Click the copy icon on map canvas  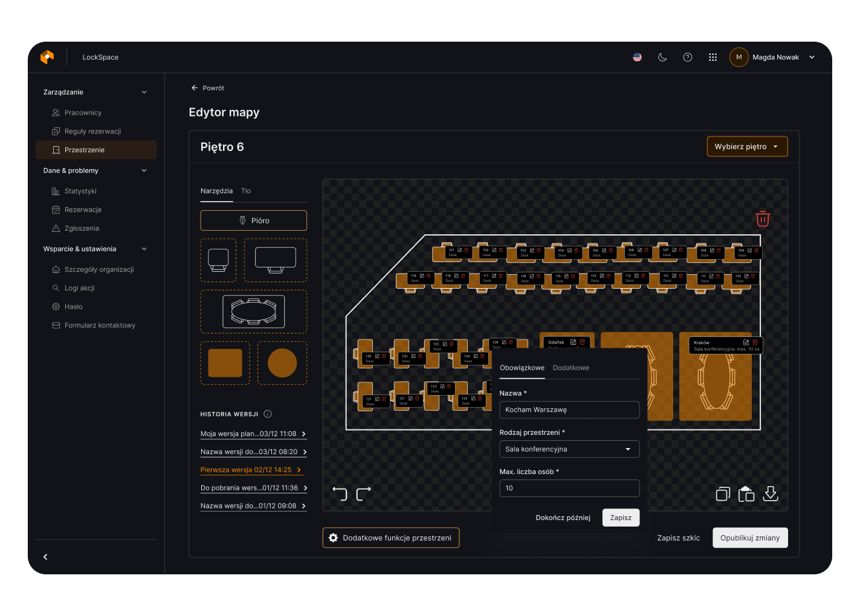723,494
